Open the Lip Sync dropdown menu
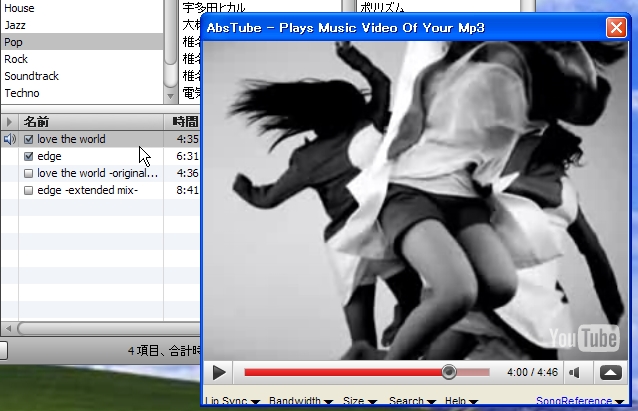This screenshot has width=638, height=411. tap(232, 401)
